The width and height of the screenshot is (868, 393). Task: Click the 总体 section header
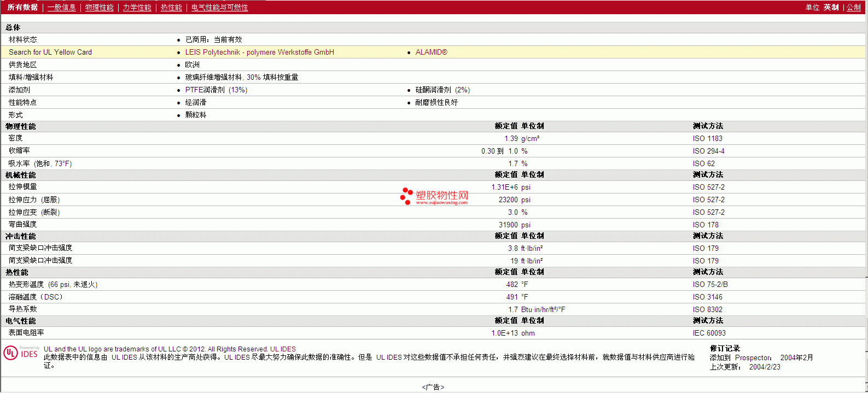(x=13, y=27)
